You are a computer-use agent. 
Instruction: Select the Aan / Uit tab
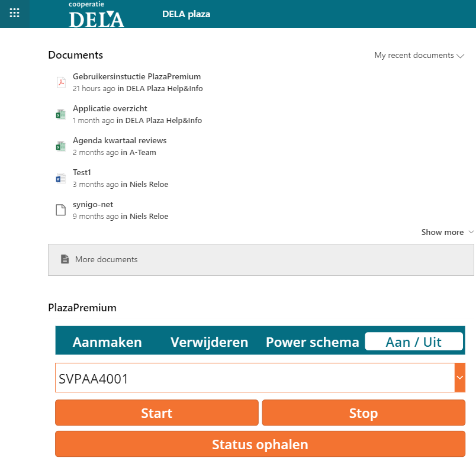(414, 341)
